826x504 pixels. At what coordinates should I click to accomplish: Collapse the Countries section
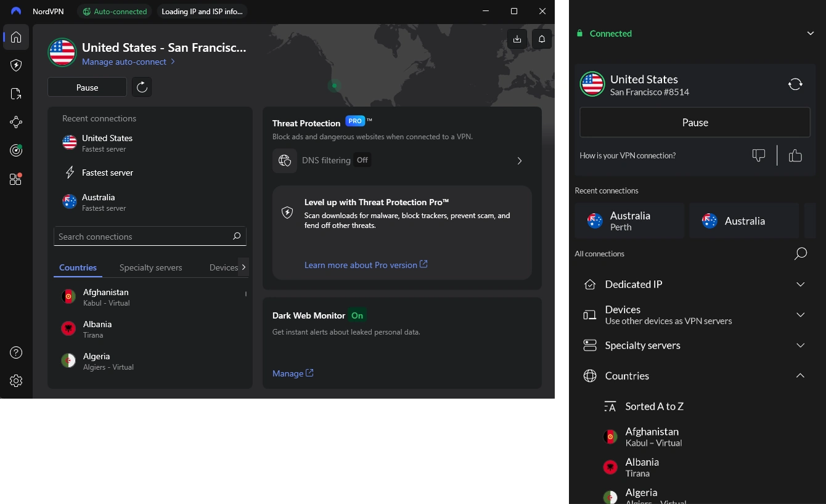pos(800,375)
